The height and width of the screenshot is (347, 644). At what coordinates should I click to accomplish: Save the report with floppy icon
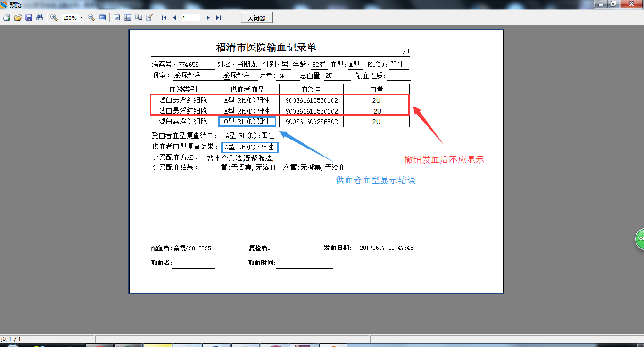29,17
